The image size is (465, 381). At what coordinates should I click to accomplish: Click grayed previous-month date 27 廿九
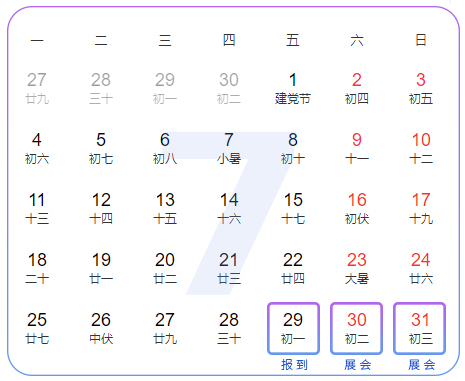point(37,89)
